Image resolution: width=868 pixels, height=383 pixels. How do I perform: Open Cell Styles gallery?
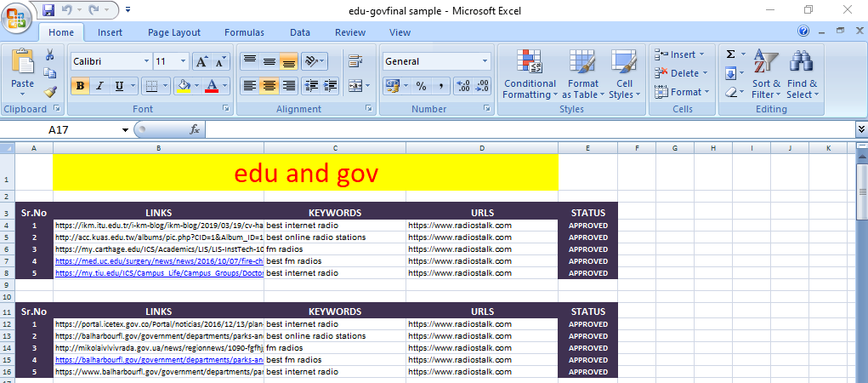tap(624, 74)
